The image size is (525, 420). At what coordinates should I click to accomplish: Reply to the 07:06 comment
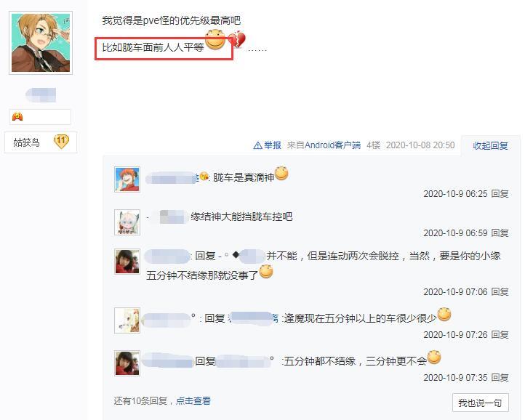click(500, 292)
